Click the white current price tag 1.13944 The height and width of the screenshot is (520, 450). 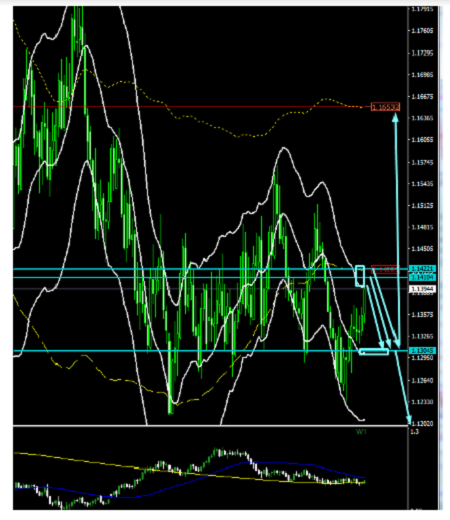click(x=422, y=289)
